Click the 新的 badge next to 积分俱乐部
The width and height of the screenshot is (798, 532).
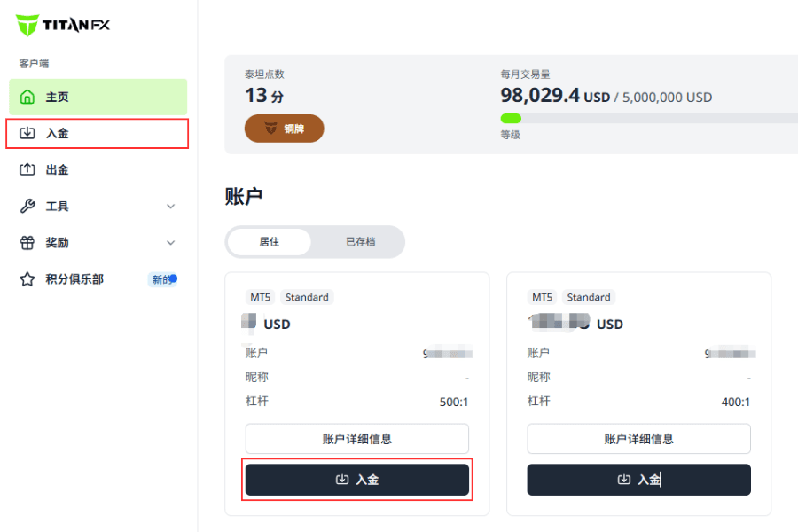pyautogui.click(x=161, y=278)
